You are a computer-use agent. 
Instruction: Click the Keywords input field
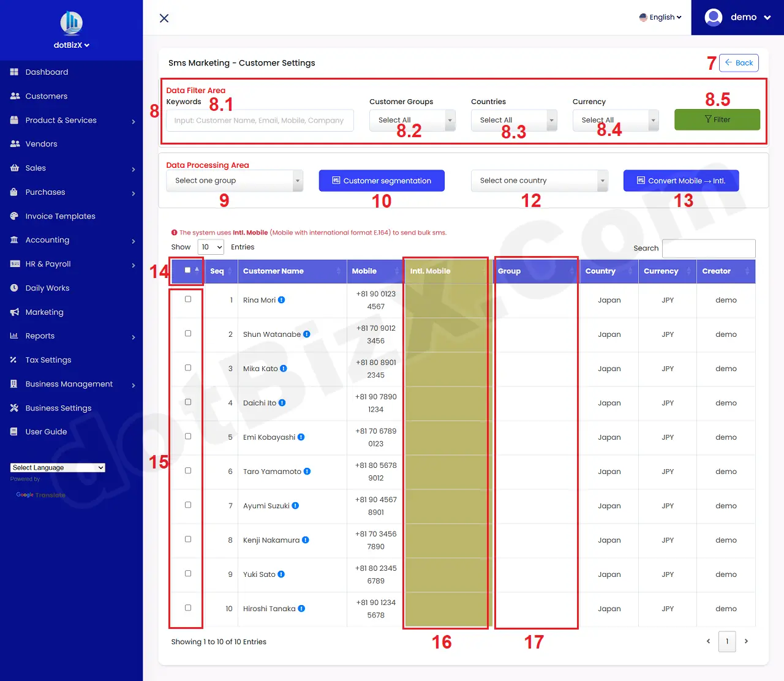coord(260,121)
